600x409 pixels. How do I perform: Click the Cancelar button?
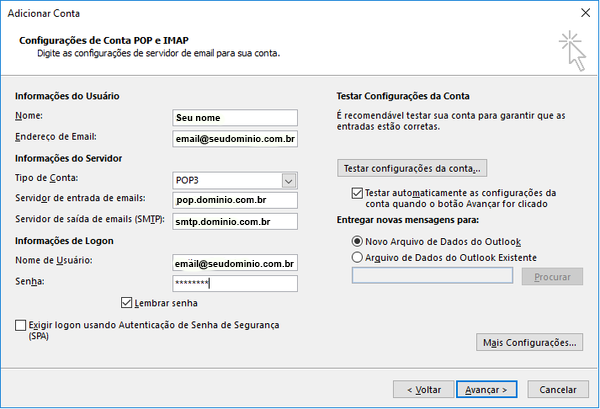(558, 389)
